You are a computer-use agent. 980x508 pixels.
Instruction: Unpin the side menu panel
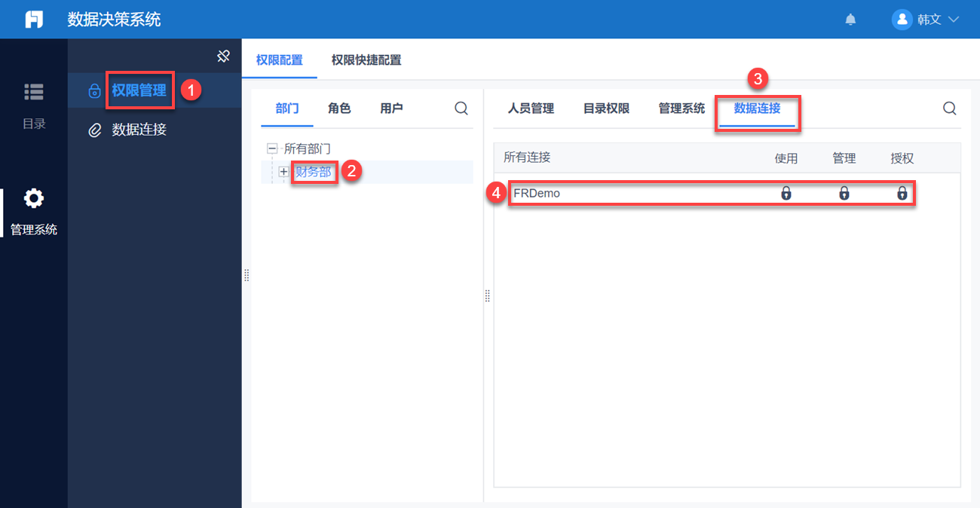point(223,56)
